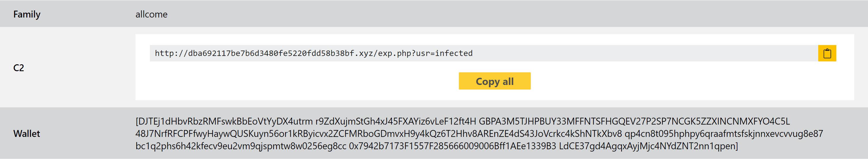Click the wallet address starting with GBPA3M5
868x159 pixels.
tap(634, 121)
